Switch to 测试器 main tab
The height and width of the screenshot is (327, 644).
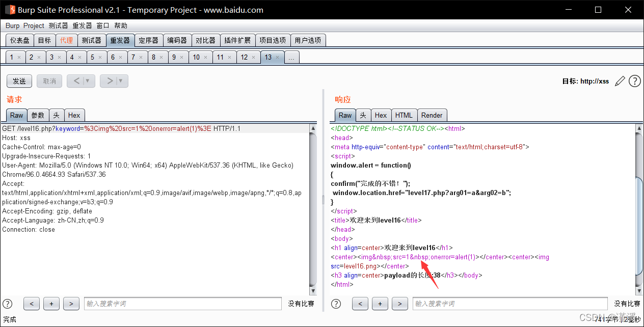click(92, 40)
